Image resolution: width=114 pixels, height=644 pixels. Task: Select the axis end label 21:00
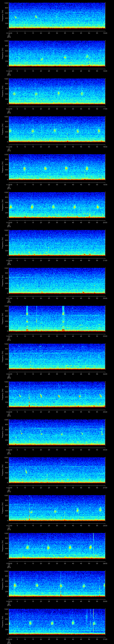[x=105, y=260]
